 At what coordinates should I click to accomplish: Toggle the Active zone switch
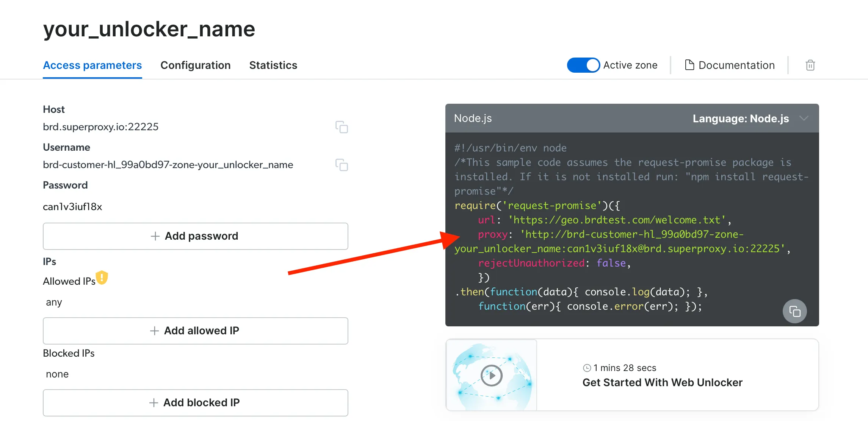583,65
